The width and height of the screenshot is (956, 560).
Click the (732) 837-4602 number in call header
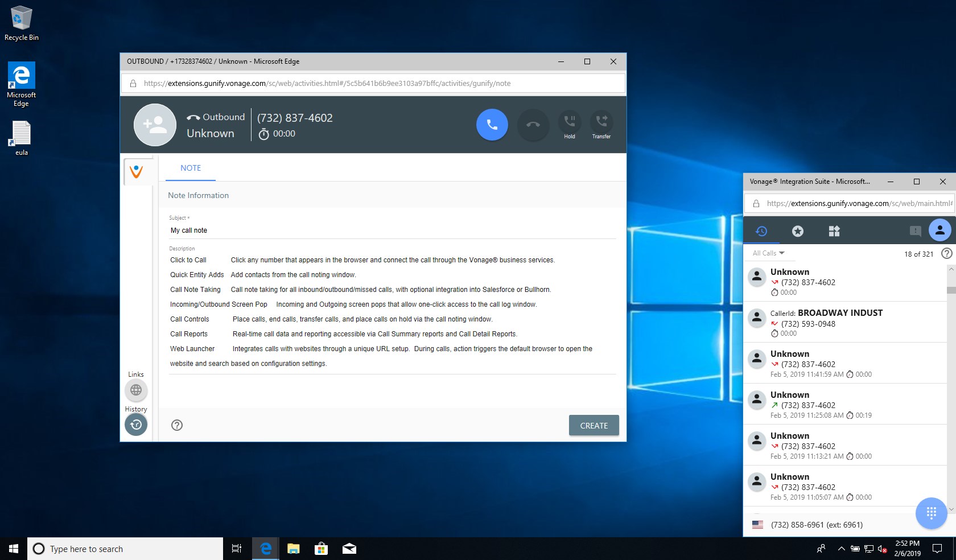click(295, 118)
